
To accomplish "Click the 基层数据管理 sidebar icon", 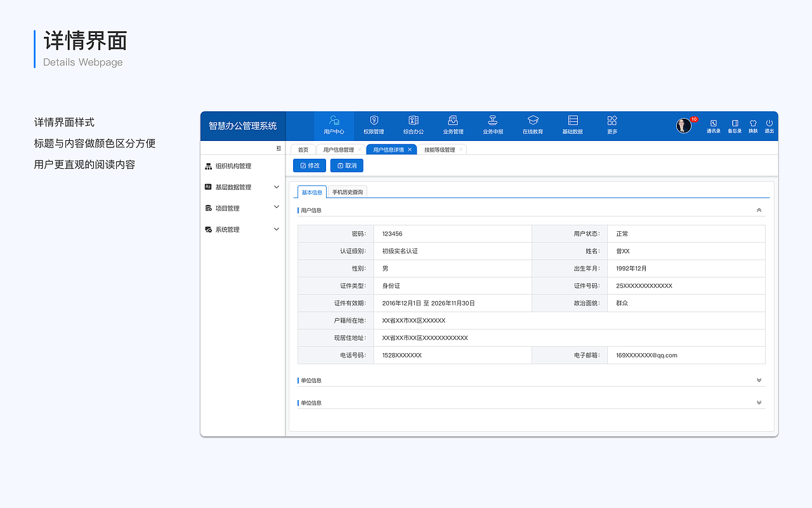I will click(208, 187).
